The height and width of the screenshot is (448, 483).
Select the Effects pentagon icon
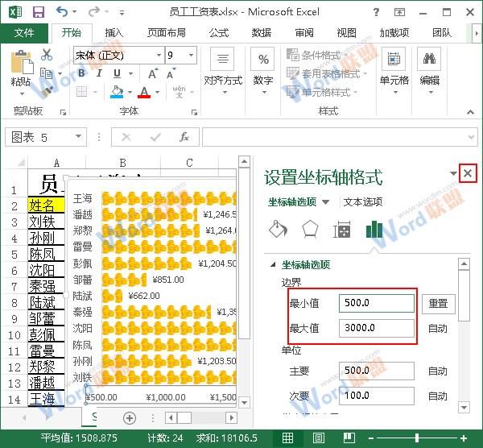pos(310,230)
